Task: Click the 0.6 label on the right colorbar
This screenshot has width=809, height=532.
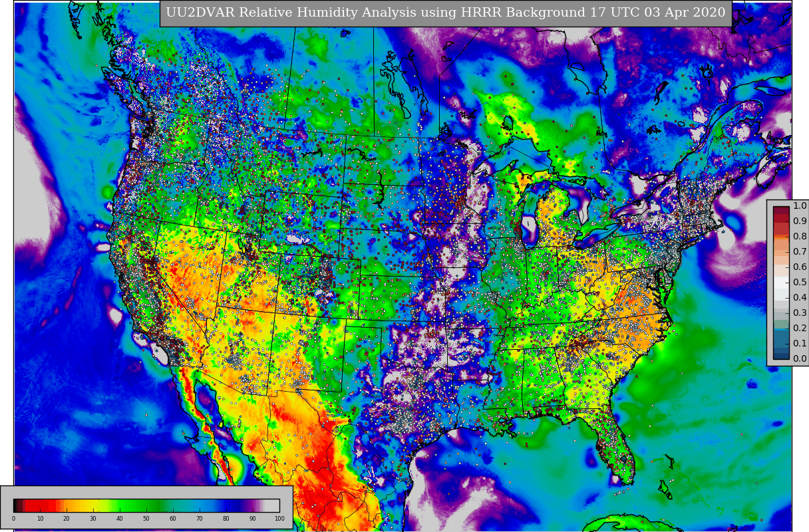Action: (800, 267)
